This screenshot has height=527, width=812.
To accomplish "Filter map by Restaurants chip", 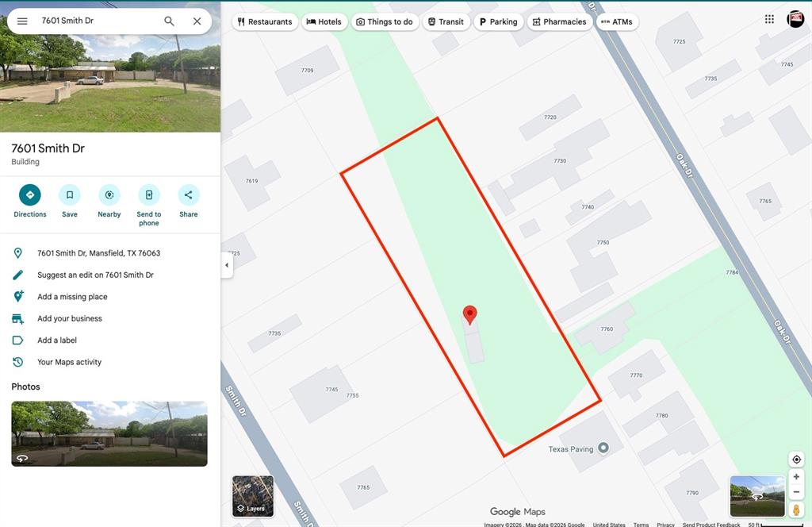I will (265, 21).
